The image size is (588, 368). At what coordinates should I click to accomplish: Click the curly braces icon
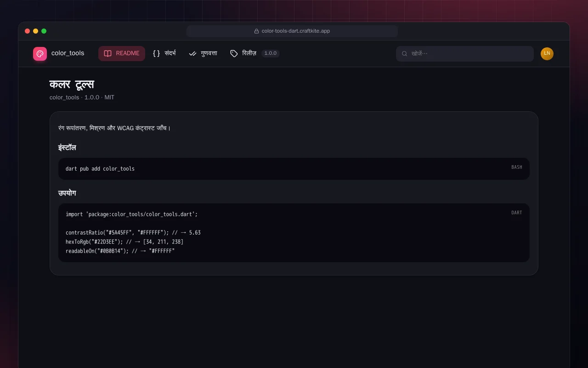coord(156,53)
